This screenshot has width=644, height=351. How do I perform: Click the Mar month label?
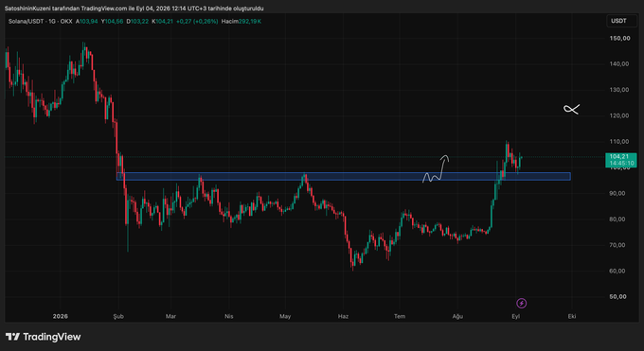pos(170,317)
